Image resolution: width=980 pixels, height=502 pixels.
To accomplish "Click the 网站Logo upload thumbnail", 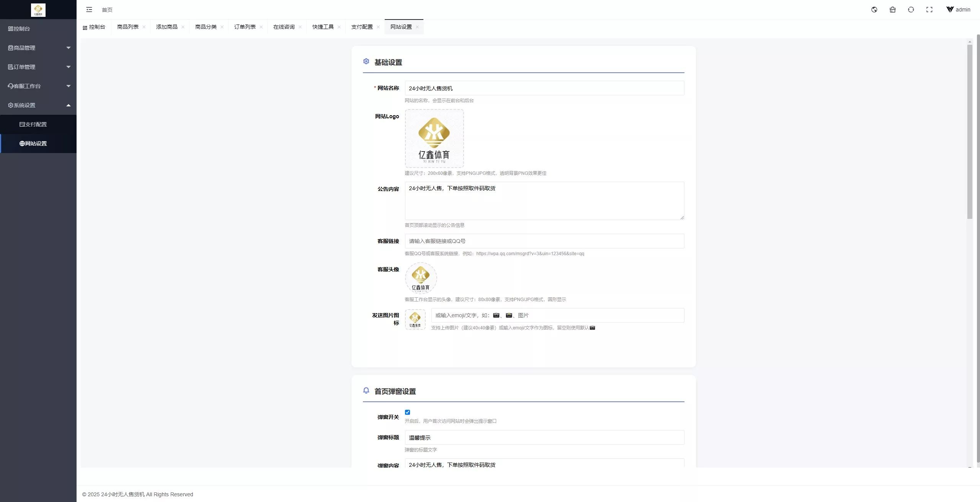I will pyautogui.click(x=434, y=139).
